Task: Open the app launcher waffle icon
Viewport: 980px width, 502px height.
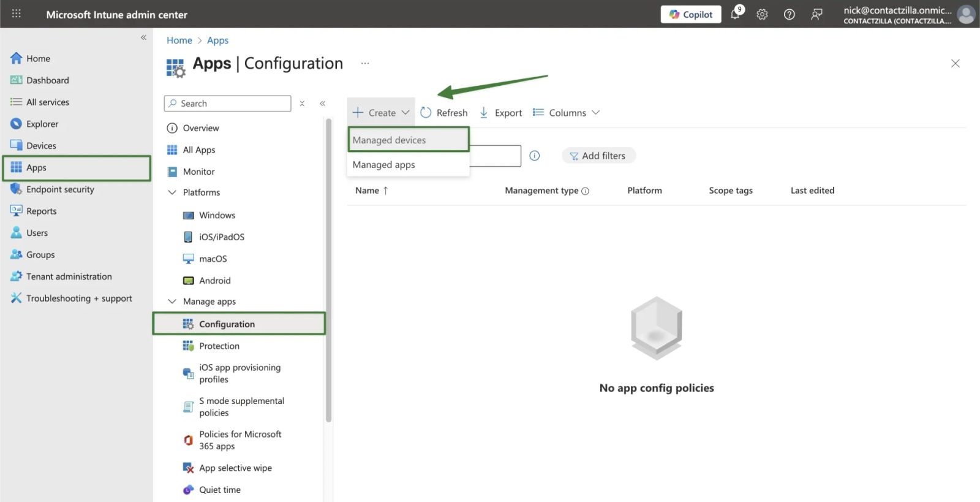Action: [17, 13]
